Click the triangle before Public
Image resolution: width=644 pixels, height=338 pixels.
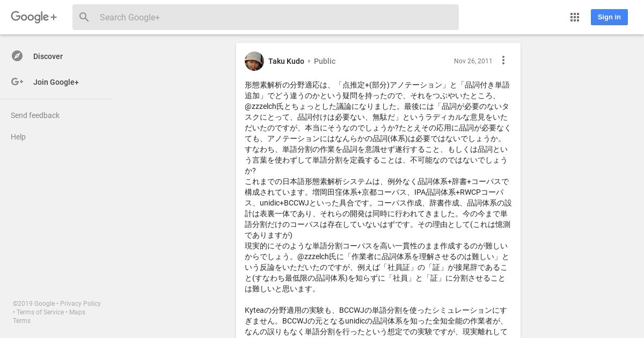[309, 61]
